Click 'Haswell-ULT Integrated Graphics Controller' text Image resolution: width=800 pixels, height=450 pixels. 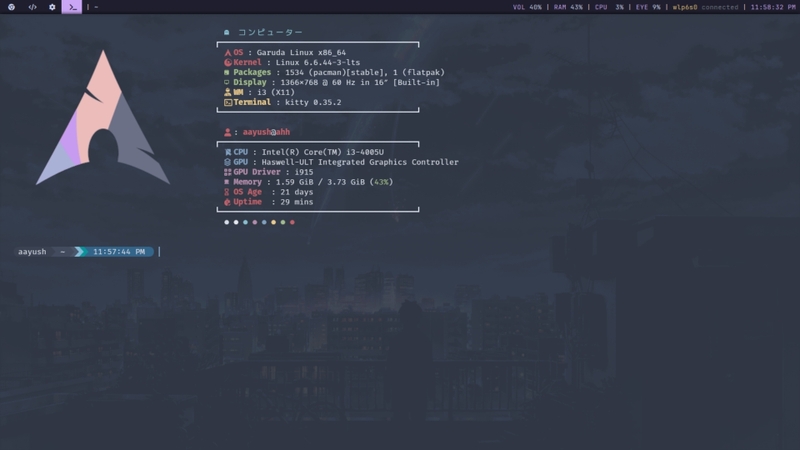pyautogui.click(x=360, y=162)
